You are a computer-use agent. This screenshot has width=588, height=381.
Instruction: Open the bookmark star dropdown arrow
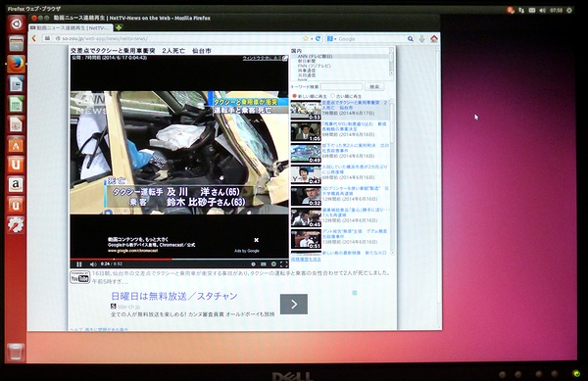[312, 38]
